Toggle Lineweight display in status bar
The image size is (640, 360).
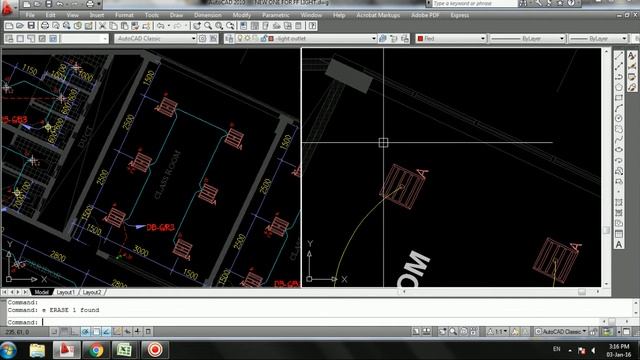click(138, 331)
